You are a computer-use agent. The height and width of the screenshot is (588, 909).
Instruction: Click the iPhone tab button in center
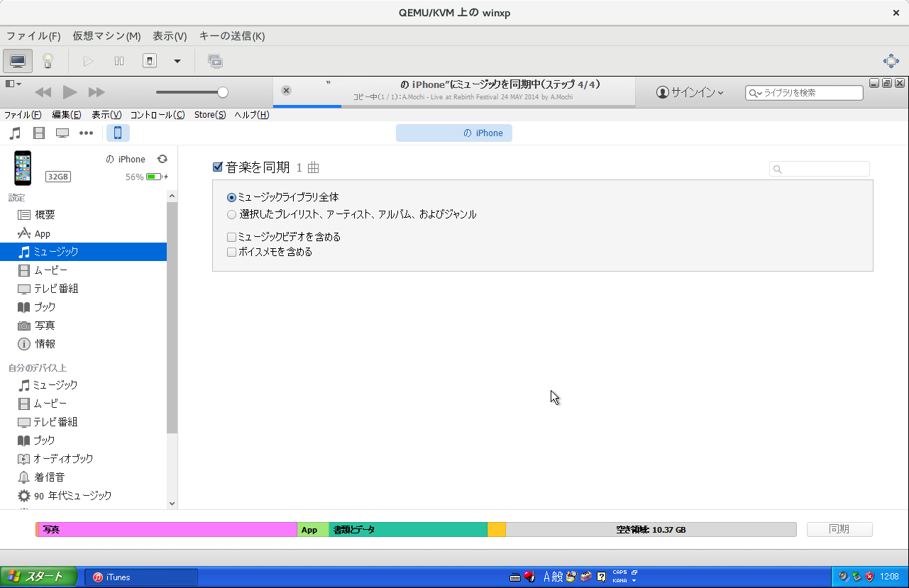(454, 133)
